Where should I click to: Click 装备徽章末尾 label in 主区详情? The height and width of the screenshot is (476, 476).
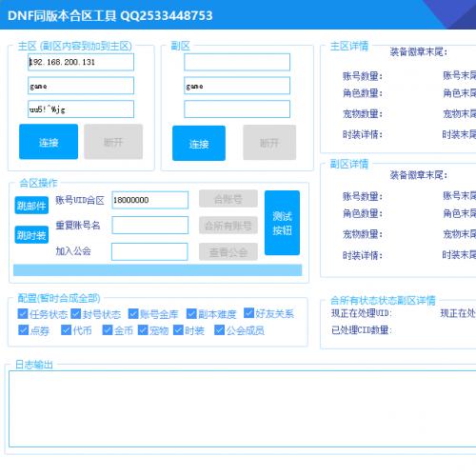pos(419,51)
